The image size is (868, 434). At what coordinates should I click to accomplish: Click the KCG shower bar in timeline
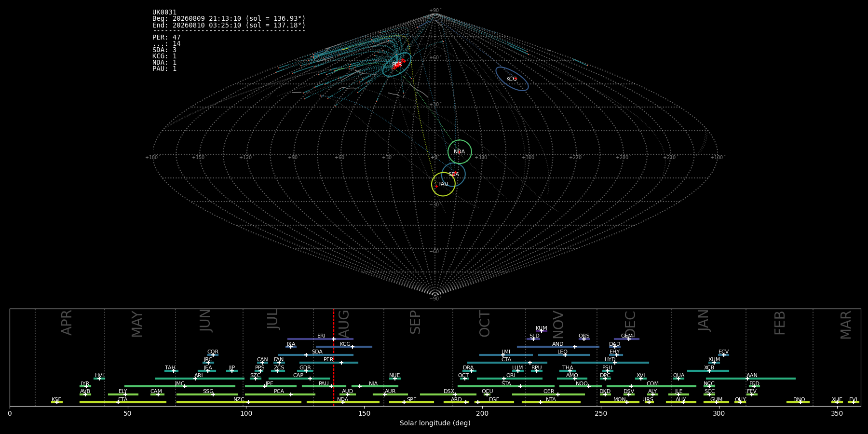pos(344,347)
